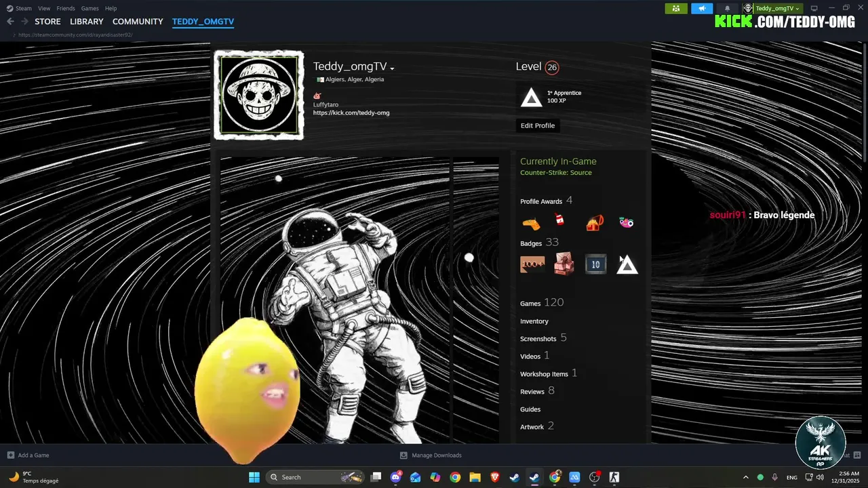Open the green friends activity button
Screen dimensions: 868x488
(x=676, y=8)
